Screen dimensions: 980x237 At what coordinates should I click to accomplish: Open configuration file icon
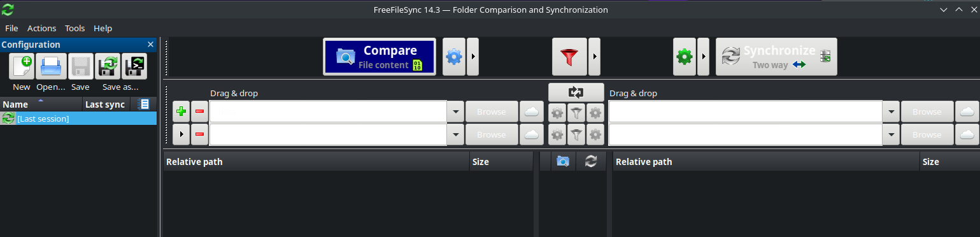(51, 66)
